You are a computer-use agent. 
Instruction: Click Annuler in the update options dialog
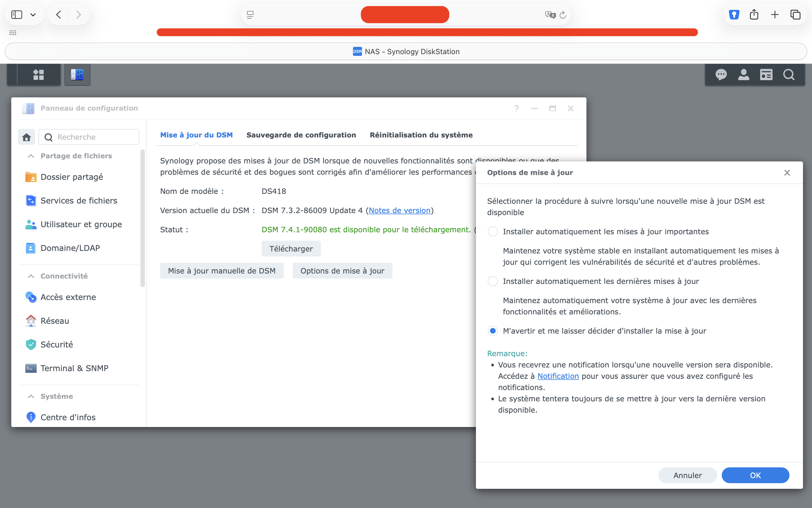(687, 476)
